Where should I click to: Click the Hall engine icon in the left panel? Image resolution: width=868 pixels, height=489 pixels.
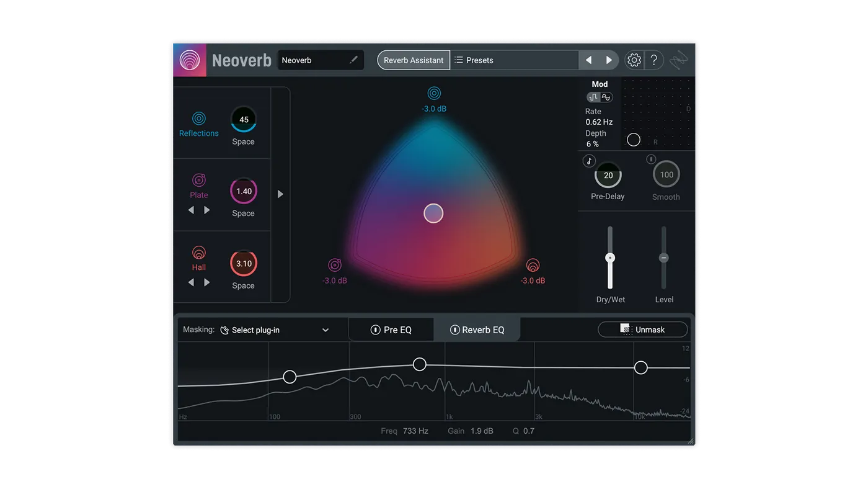(x=199, y=253)
